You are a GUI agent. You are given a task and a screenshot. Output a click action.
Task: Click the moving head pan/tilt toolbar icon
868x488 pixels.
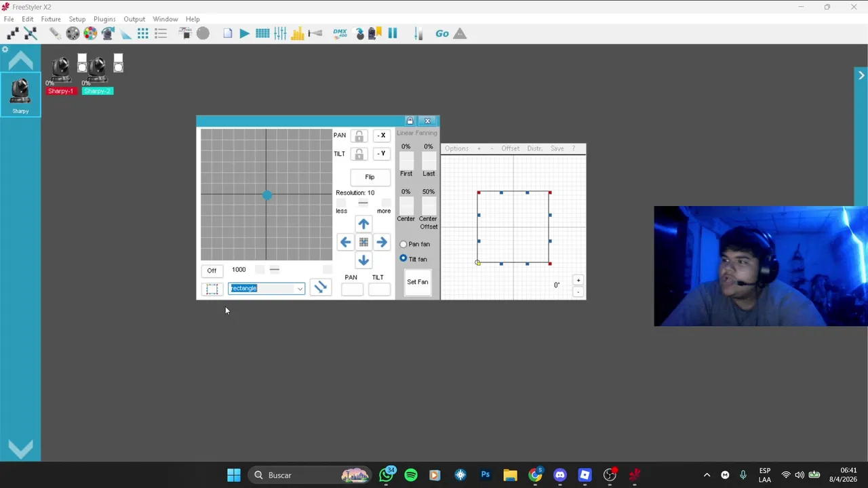point(108,33)
